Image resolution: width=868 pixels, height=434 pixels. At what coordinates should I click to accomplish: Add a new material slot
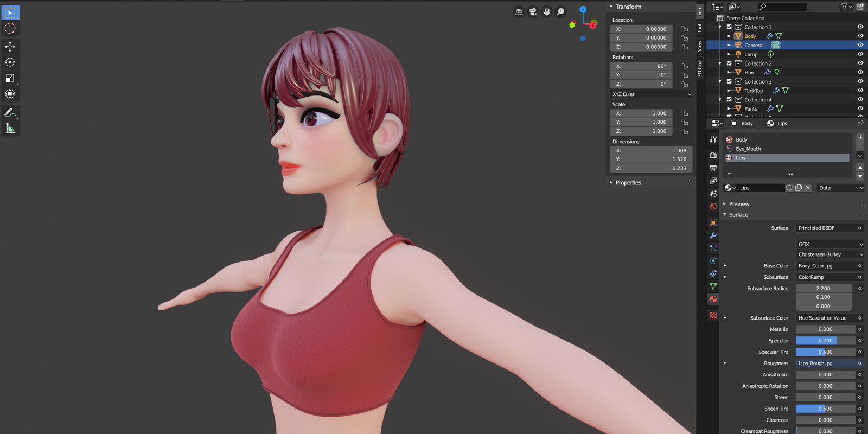pos(860,137)
